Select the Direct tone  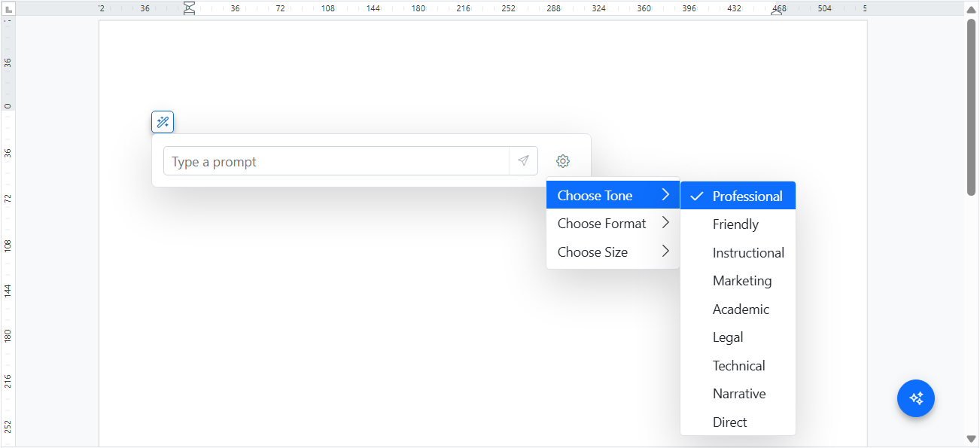738,422
